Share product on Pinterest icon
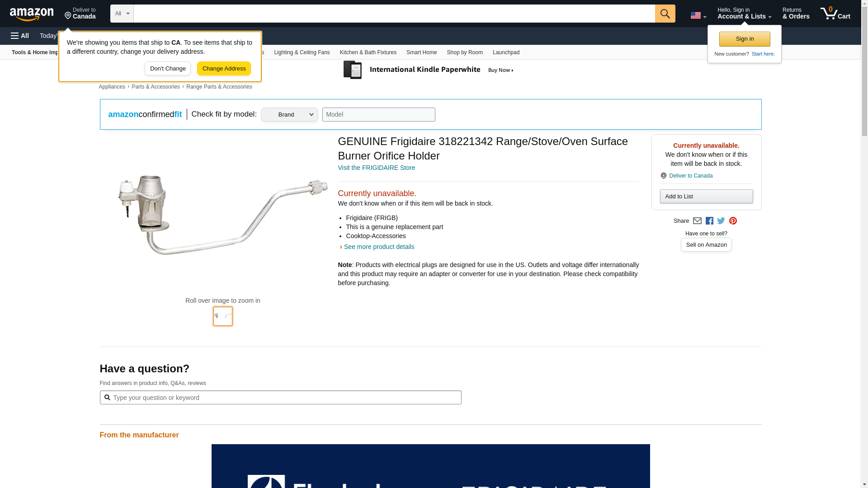The image size is (868, 488). pyautogui.click(x=733, y=221)
